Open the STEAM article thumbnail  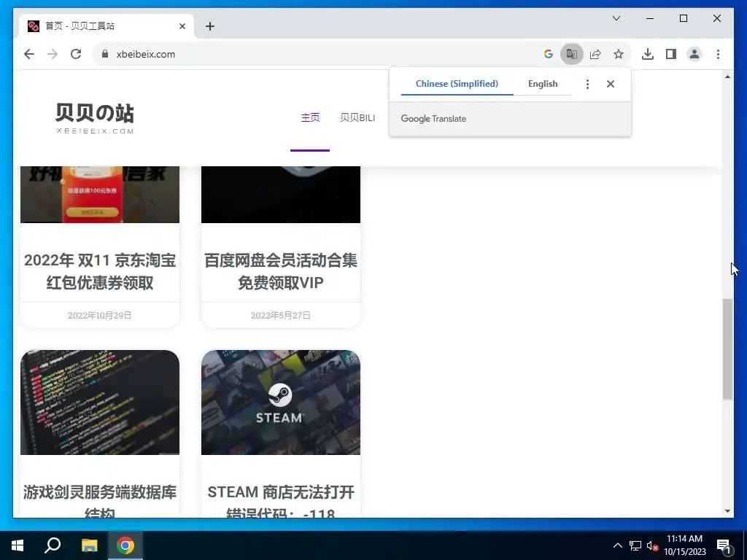pyautogui.click(x=281, y=402)
